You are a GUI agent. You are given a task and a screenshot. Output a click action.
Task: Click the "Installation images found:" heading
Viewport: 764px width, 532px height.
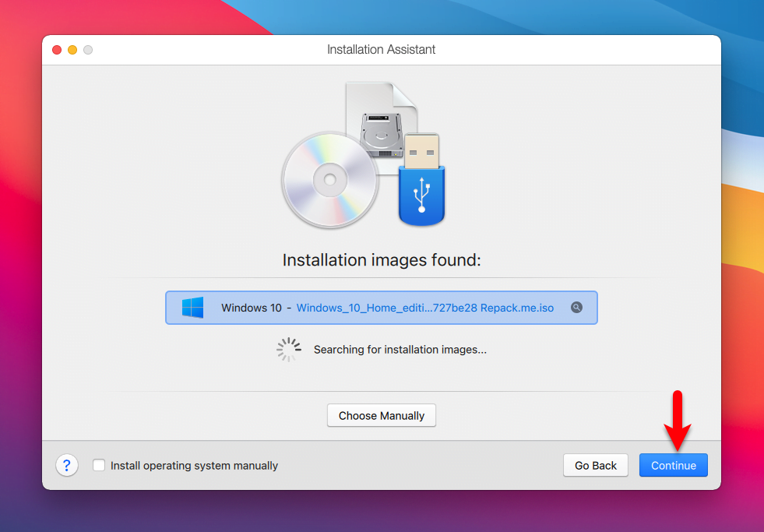coord(382,259)
